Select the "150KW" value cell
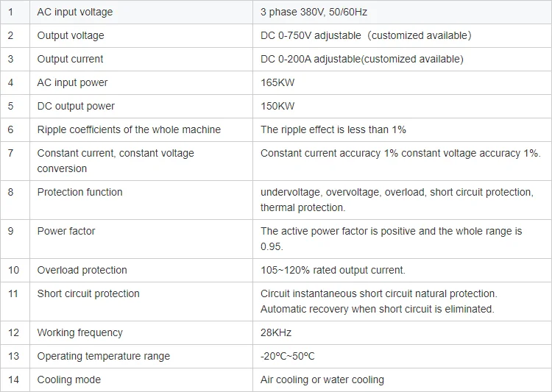Screen dimensions: 552x392 click(x=277, y=106)
